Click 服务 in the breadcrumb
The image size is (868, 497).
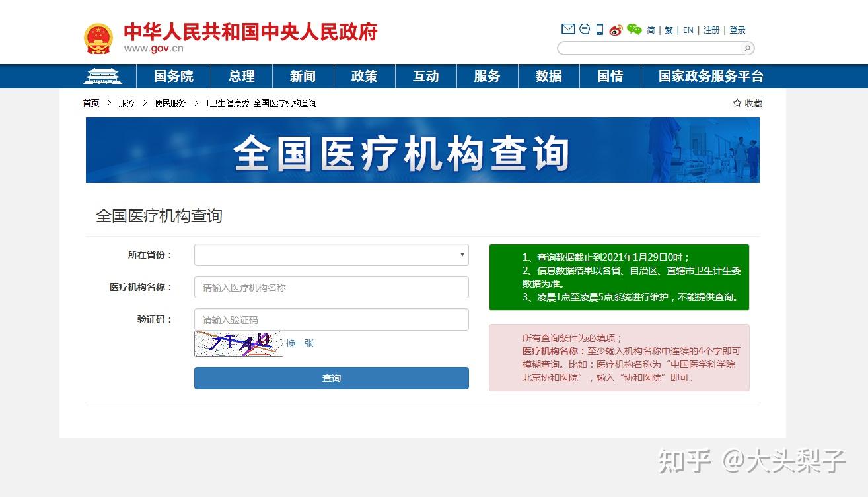(126, 103)
